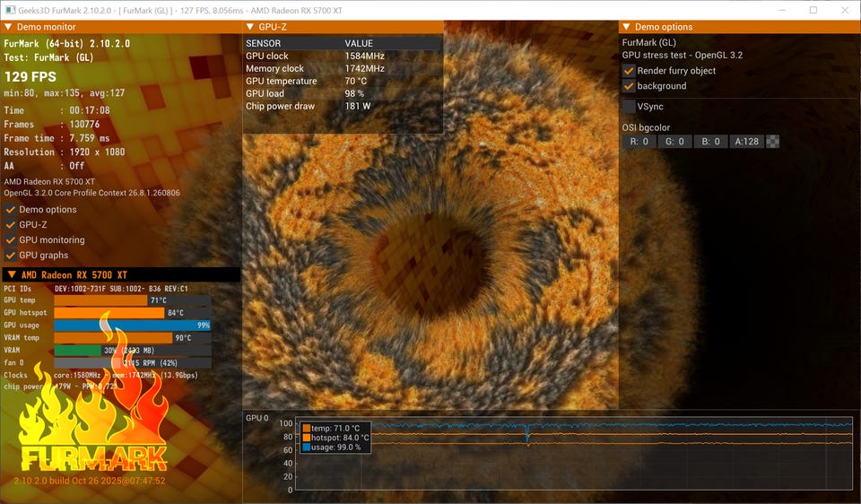Click the Frame time 7.759 ms value

90,138
